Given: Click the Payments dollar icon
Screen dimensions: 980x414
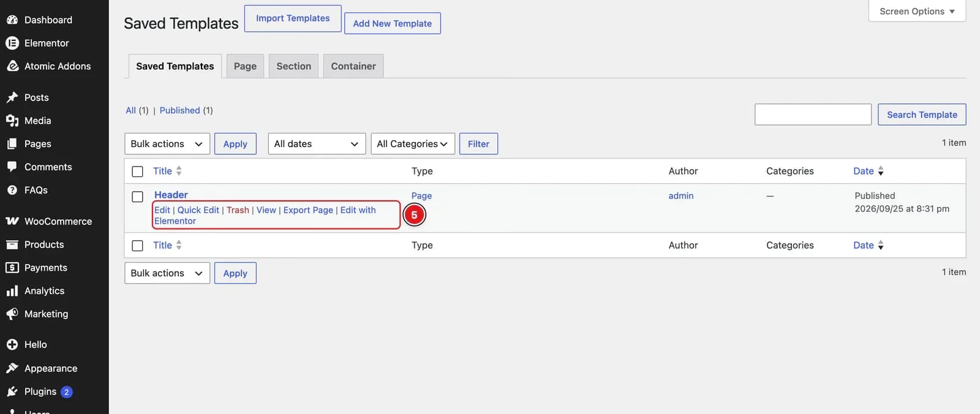Looking at the screenshot, I should (x=12, y=268).
